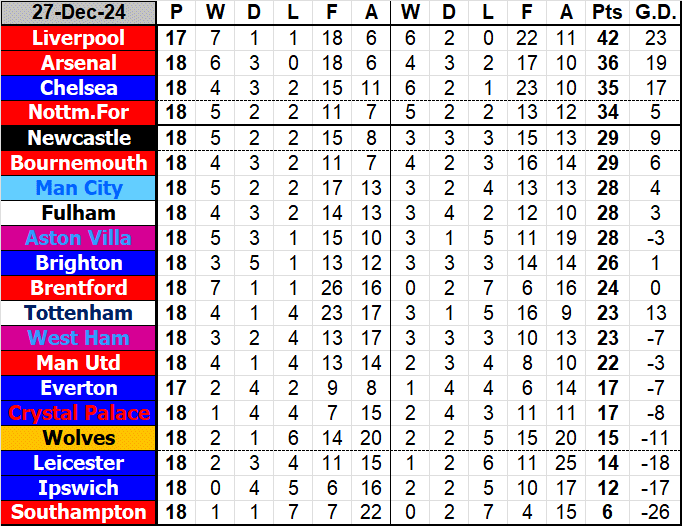The image size is (682, 526).
Task: Click the Fulham team name cell
Action: click(x=79, y=213)
